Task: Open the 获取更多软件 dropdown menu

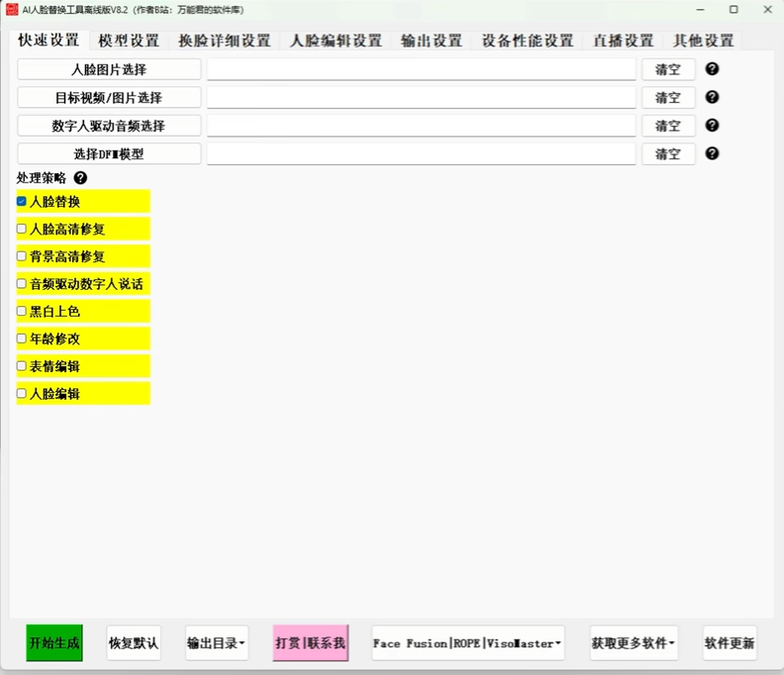Action: coord(634,643)
